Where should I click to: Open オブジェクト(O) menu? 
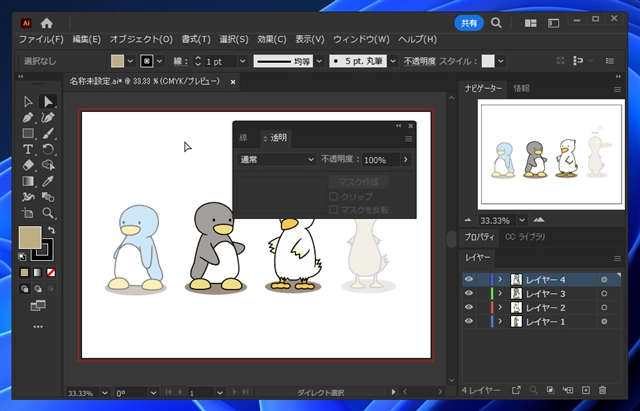(141, 40)
